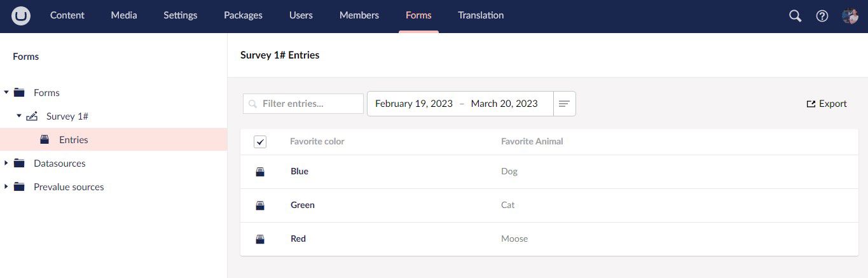868x278 pixels.
Task: Click the Filter entries search field
Action: pos(303,104)
